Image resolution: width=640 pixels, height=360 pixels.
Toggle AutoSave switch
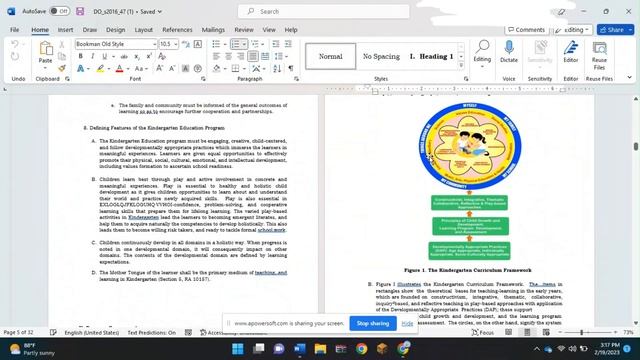coord(60,11)
